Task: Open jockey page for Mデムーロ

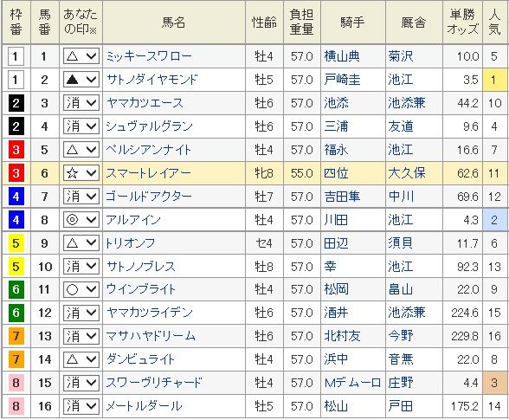Action: click(x=352, y=383)
